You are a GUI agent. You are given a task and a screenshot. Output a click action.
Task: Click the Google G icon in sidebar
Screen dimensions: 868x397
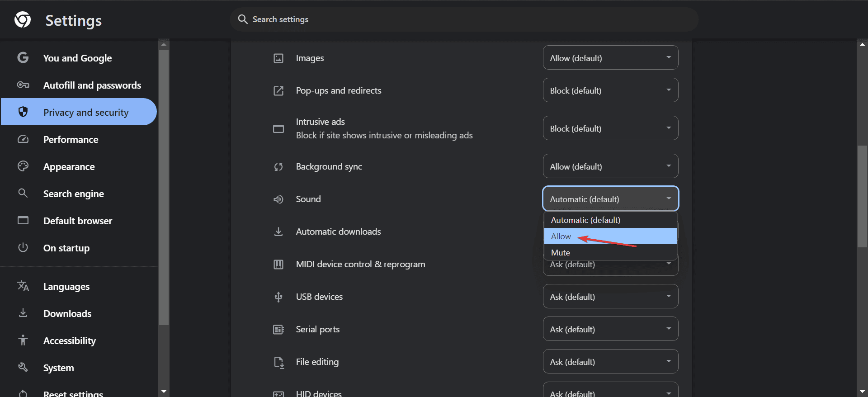(23, 57)
